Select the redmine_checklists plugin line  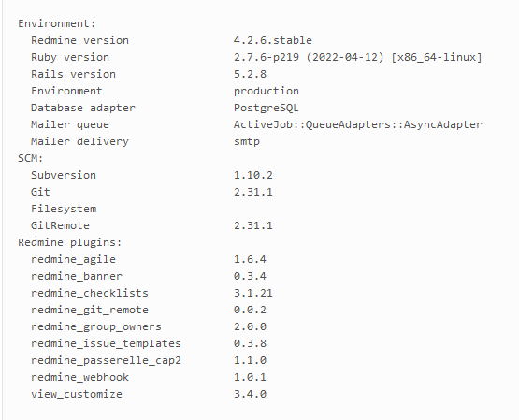tap(151, 293)
